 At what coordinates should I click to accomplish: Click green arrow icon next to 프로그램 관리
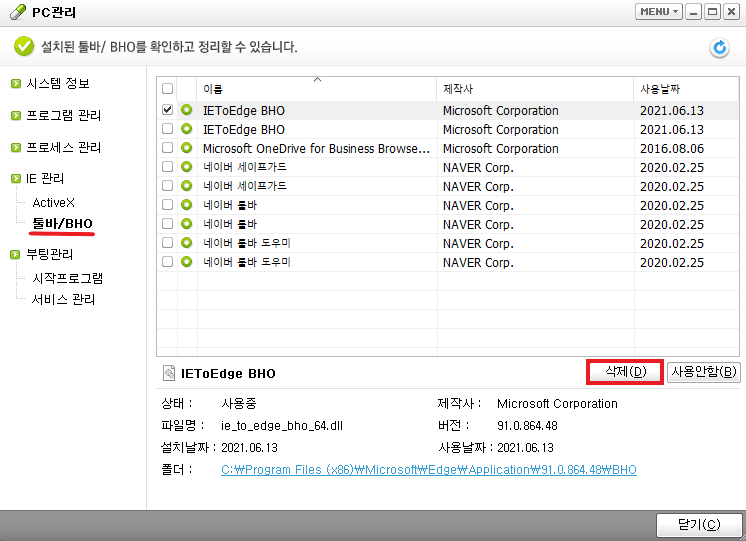click(16, 116)
